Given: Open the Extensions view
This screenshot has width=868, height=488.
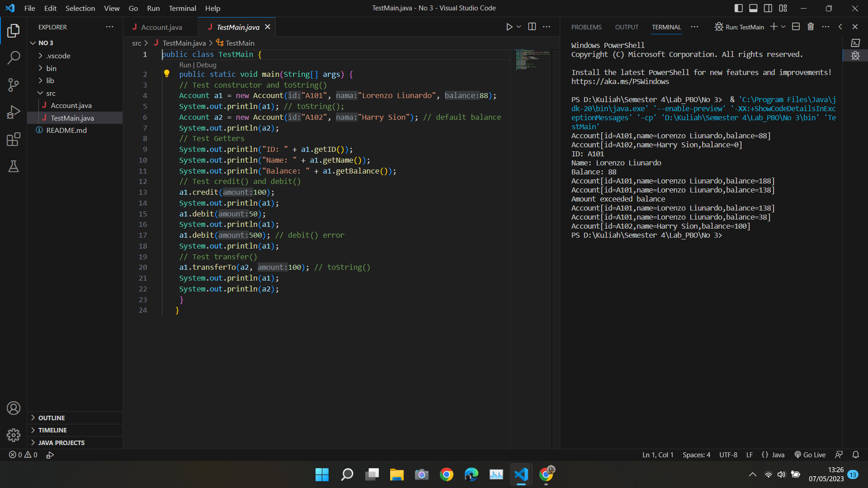Looking at the screenshot, I should tap(14, 139).
